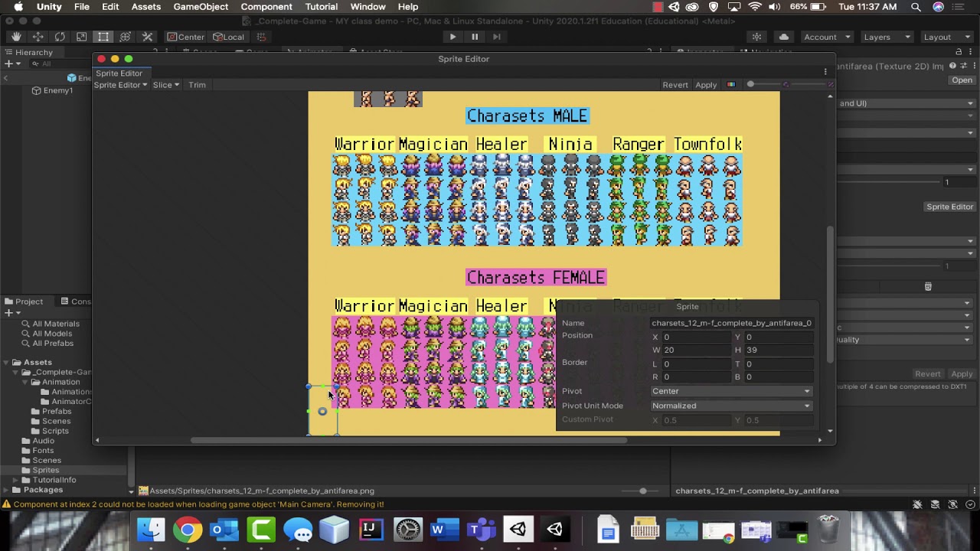Open Pivot Unit Mode dropdown

click(731, 406)
